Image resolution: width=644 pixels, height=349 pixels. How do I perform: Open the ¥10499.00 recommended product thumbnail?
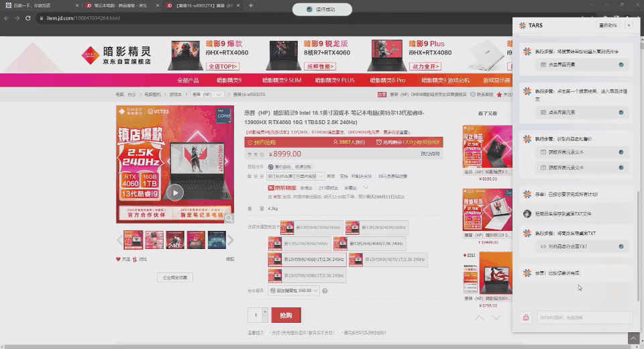487,211
